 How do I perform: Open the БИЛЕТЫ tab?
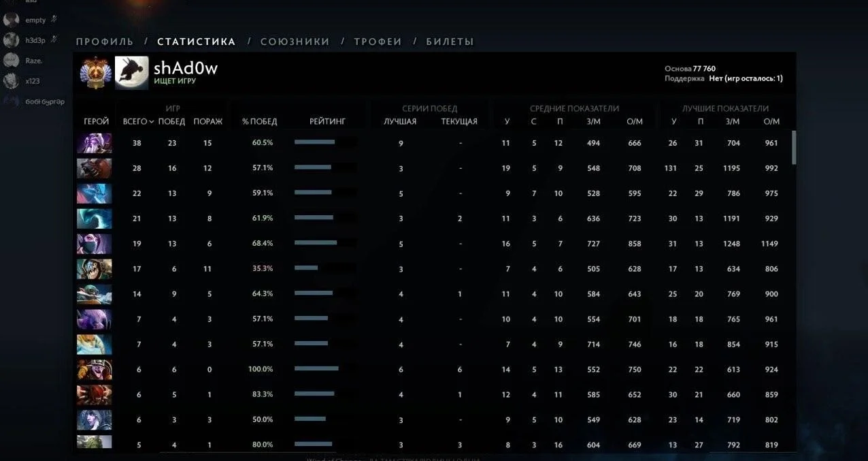coord(450,42)
